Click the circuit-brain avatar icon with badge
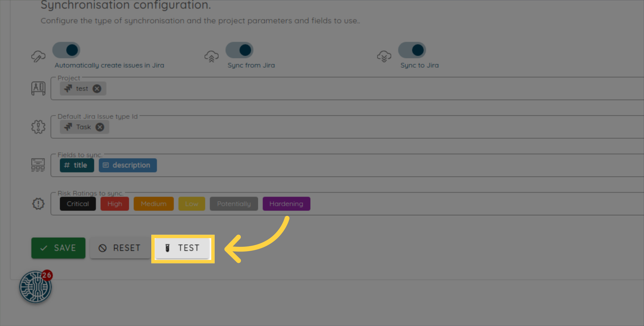Viewport: 644px width, 326px height. (35, 287)
